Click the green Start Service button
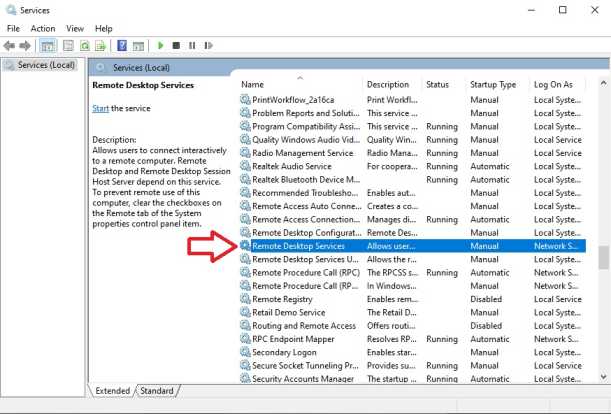 click(x=160, y=46)
